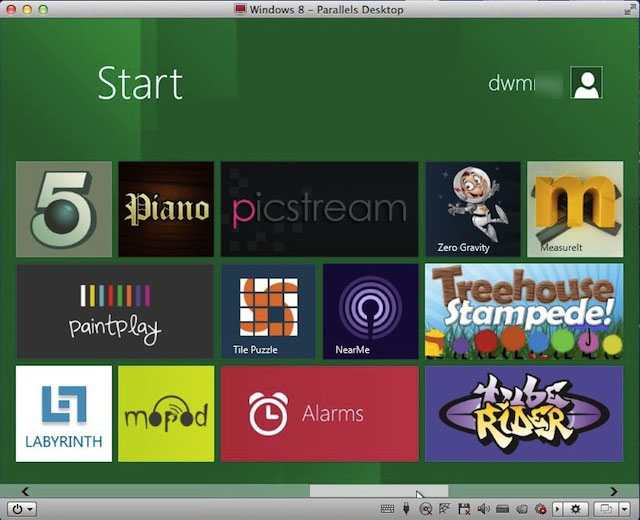The height and width of the screenshot is (520, 640).
Task: Click the dwm username text
Action: [511, 83]
